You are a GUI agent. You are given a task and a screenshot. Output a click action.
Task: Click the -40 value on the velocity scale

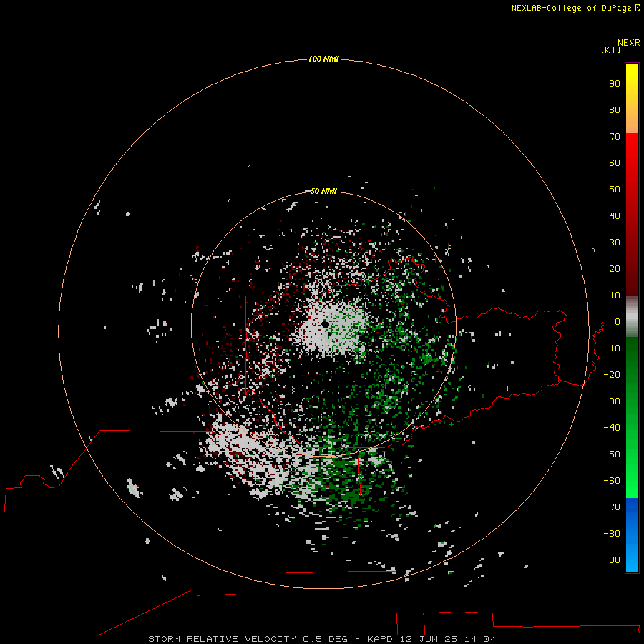(612, 428)
